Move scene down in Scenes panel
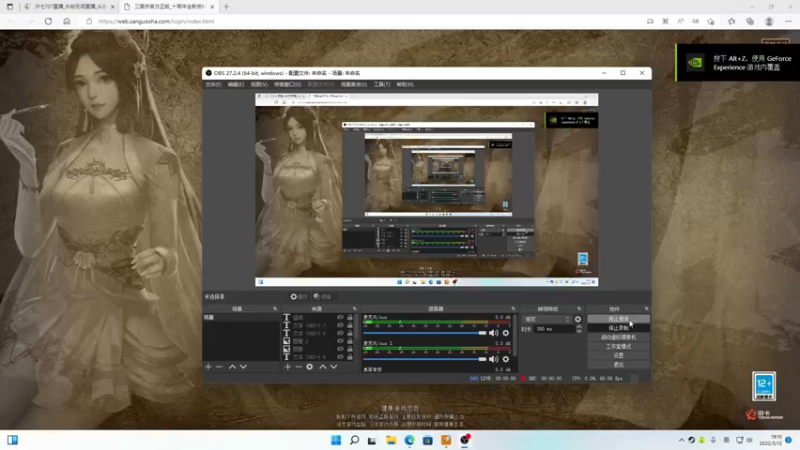 click(243, 367)
